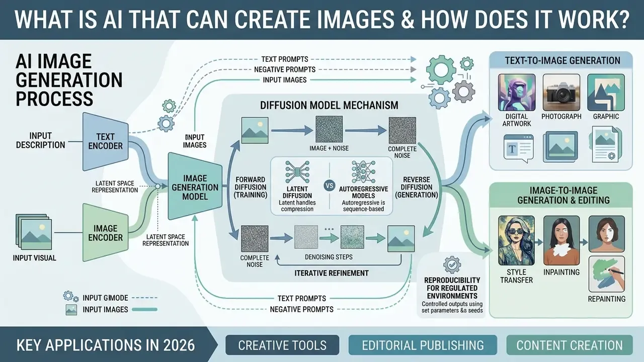This screenshot has width=644, height=362.
Task: Click the "Iterative Refinement" label
Action: coord(332,273)
